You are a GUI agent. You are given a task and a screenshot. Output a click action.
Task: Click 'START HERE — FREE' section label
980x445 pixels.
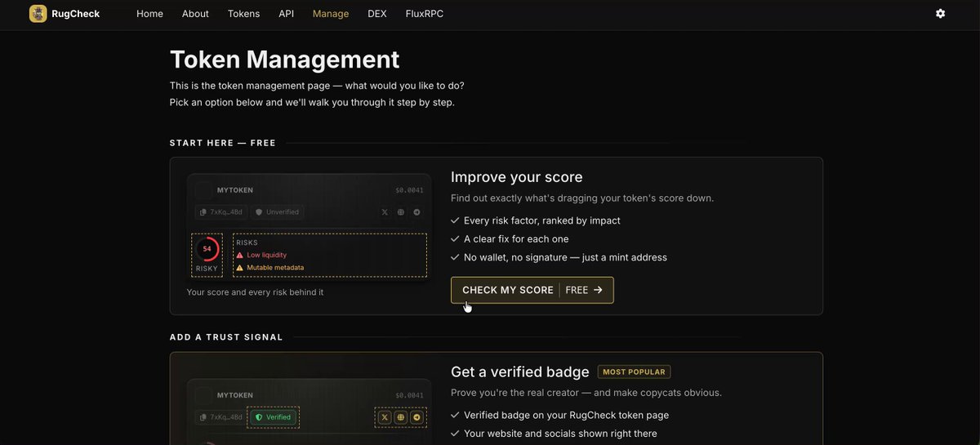click(x=223, y=143)
